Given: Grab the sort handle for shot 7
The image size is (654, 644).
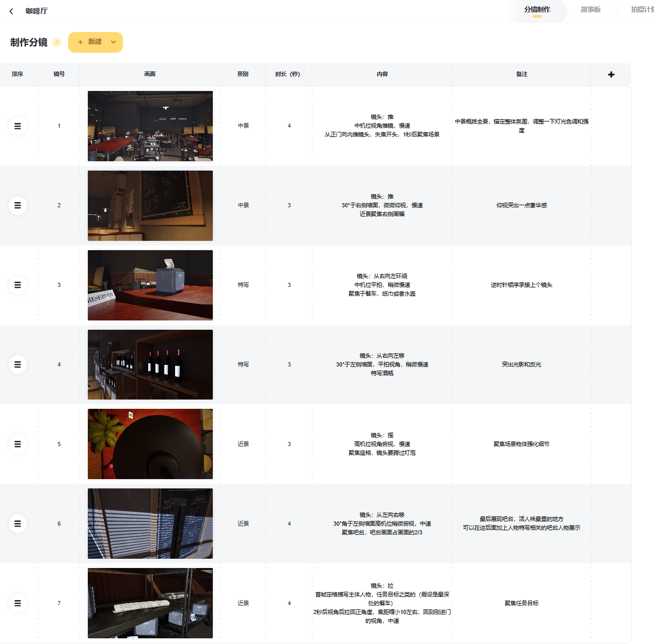Looking at the screenshot, I should pyautogui.click(x=18, y=604).
